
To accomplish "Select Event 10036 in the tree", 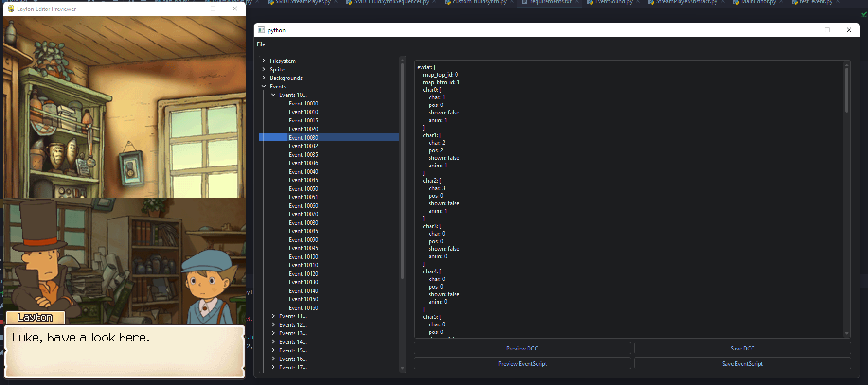I will pyautogui.click(x=304, y=163).
